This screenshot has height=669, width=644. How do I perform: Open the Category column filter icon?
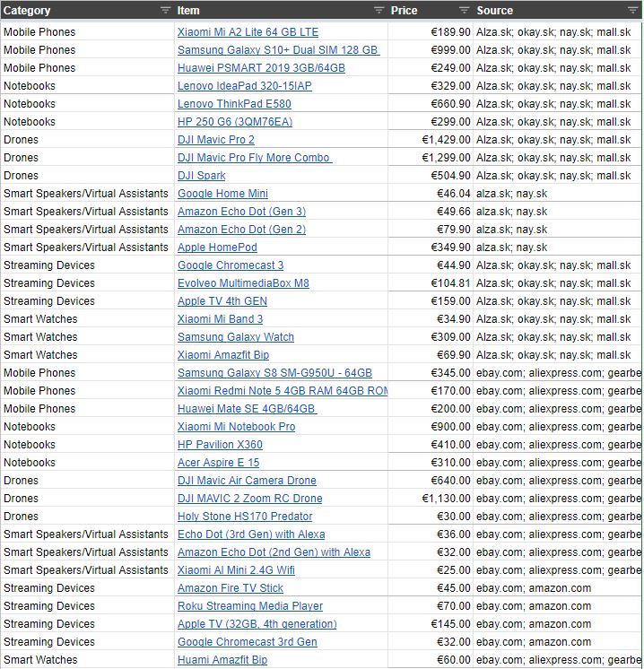point(165,10)
